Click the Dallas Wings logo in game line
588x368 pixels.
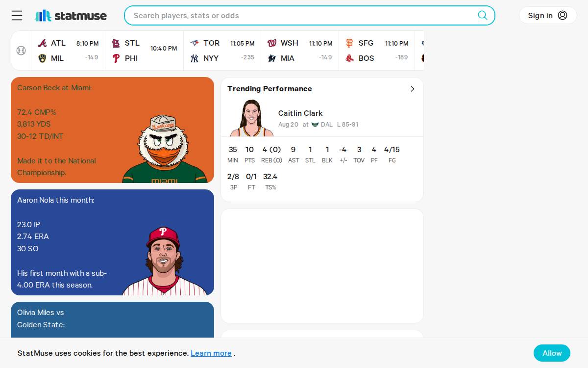pyautogui.click(x=315, y=125)
